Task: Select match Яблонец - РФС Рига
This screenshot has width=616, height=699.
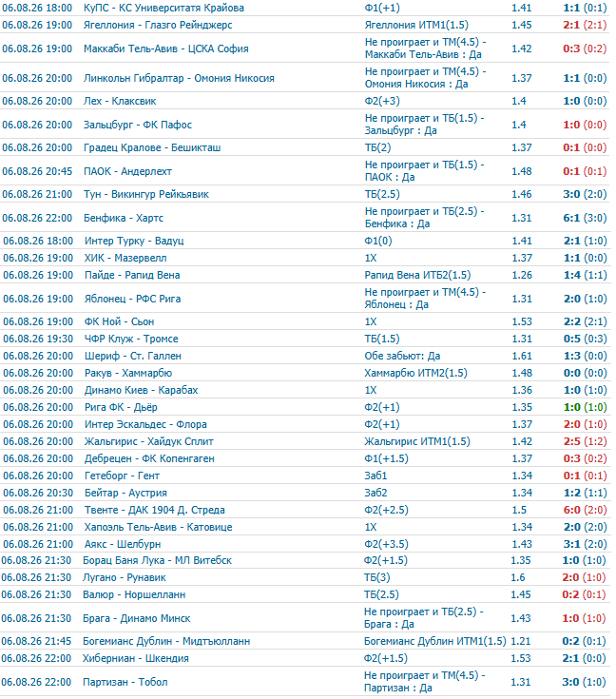Action: click(132, 299)
